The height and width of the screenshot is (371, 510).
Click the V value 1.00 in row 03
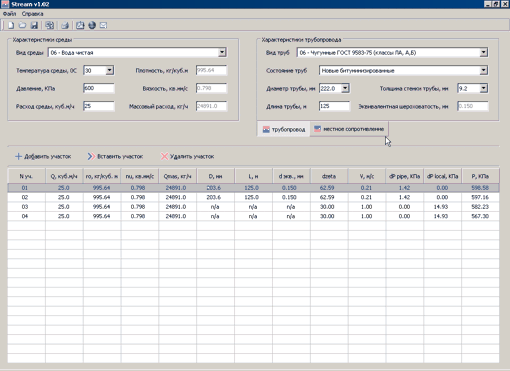(366, 207)
